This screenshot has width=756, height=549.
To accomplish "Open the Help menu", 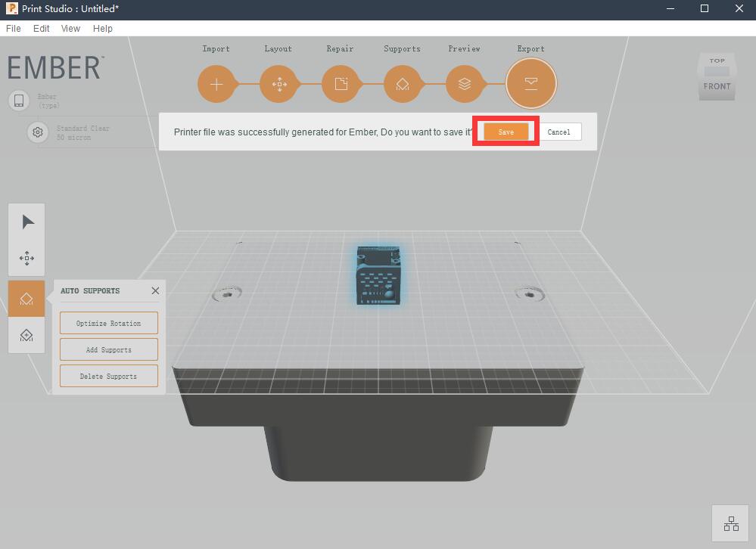I will coord(103,28).
